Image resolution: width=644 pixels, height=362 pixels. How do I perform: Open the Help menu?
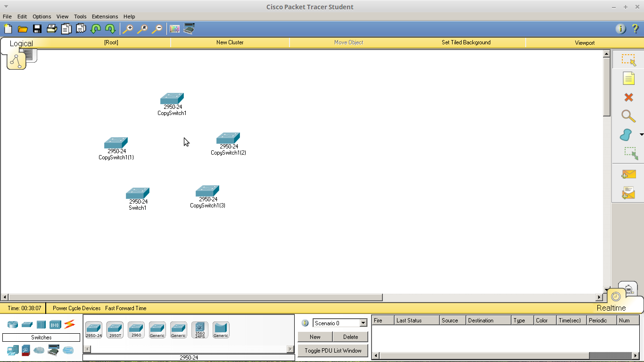129,16
